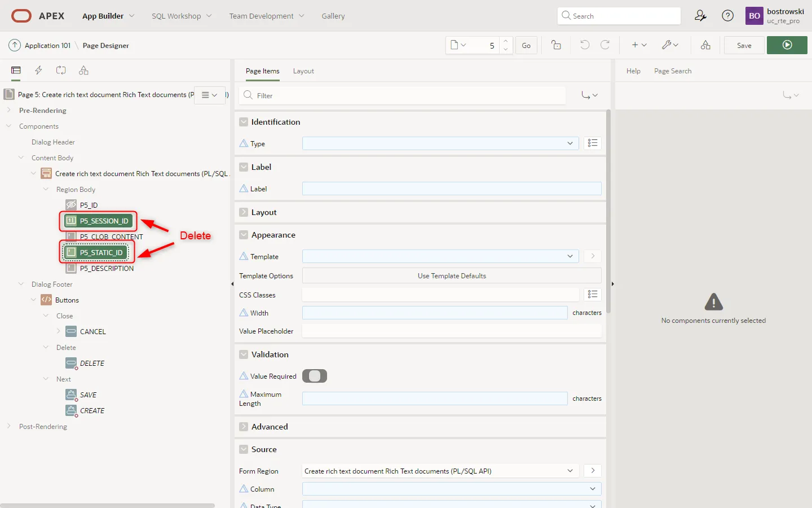
Task: Open the App Builder menu
Action: [108, 16]
